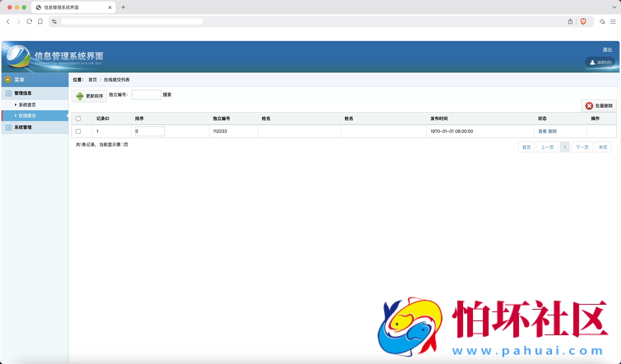Click the 批量删除 red delete icon
Screen dimensions: 621x364
tap(589, 106)
